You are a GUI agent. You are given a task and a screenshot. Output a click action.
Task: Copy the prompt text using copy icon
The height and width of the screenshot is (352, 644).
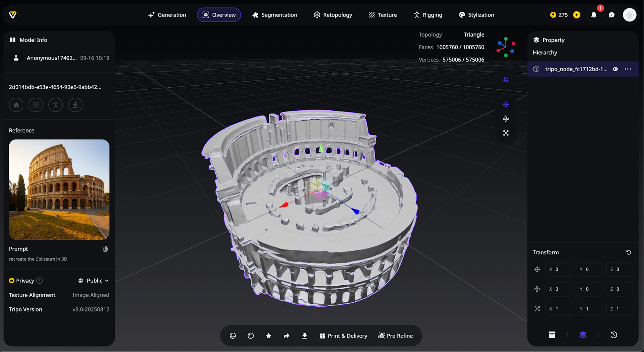point(106,249)
